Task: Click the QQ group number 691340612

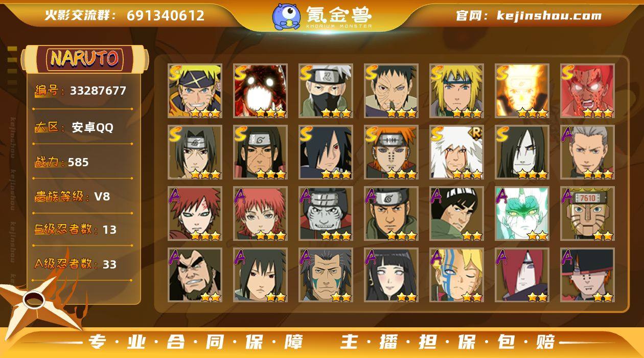Action: (x=166, y=15)
